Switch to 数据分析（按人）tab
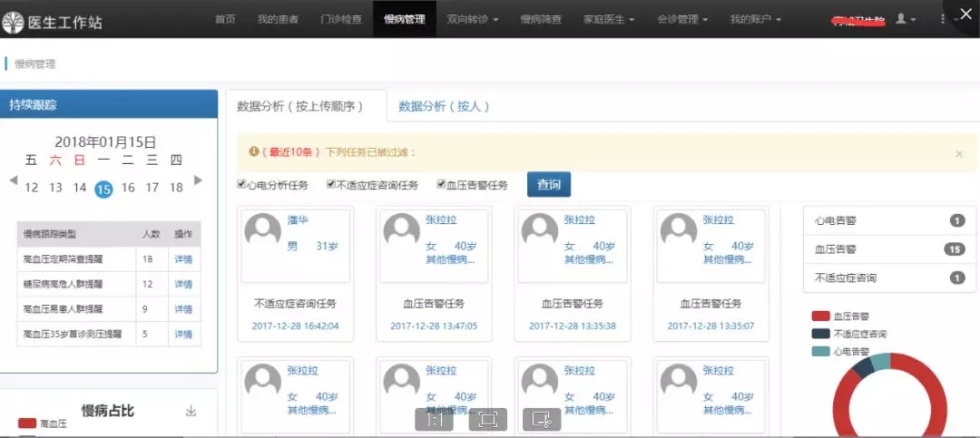Screen dimensions: 980x438 [445, 106]
